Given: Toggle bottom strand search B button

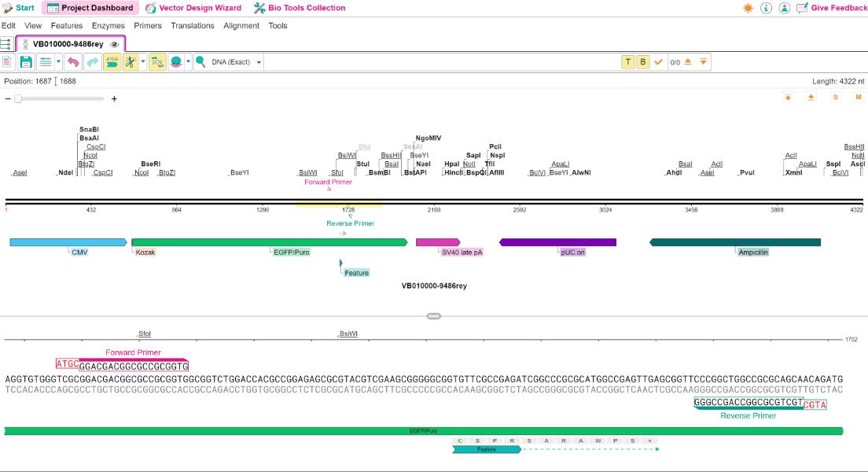Looking at the screenshot, I should 642,62.
